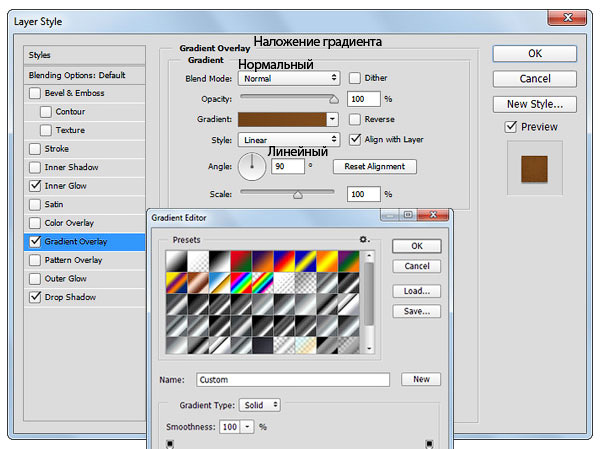This screenshot has width=600, height=449.
Task: Select the blue-yellow-blue gradient preset
Action: (x=305, y=261)
